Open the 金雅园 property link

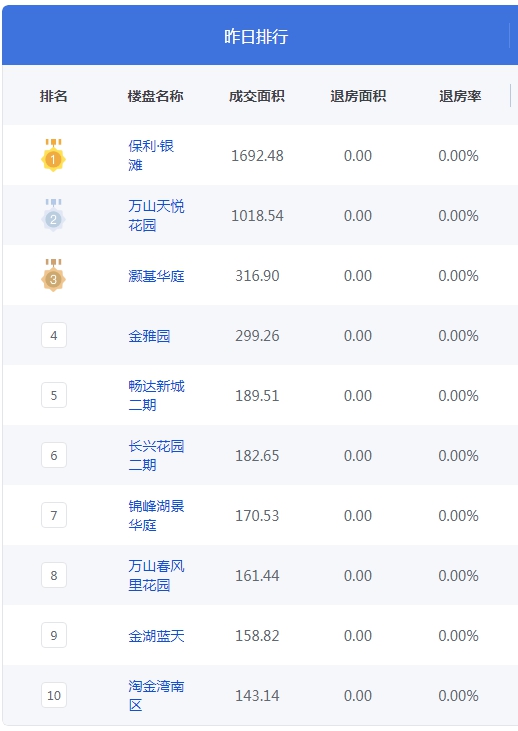click(149, 336)
